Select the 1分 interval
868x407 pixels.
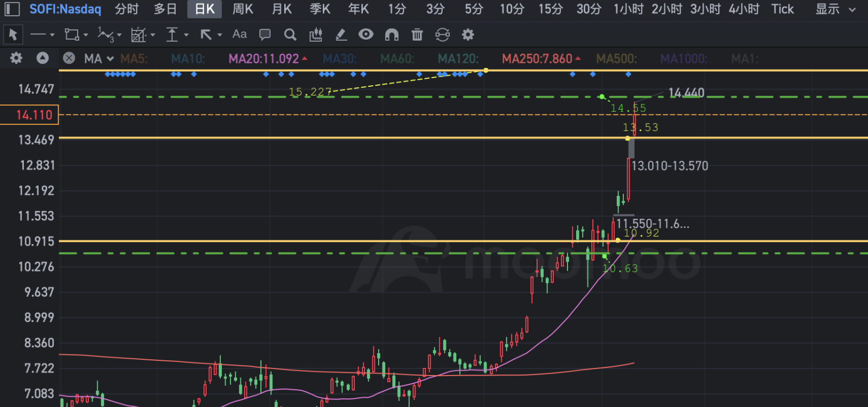pyautogui.click(x=397, y=9)
